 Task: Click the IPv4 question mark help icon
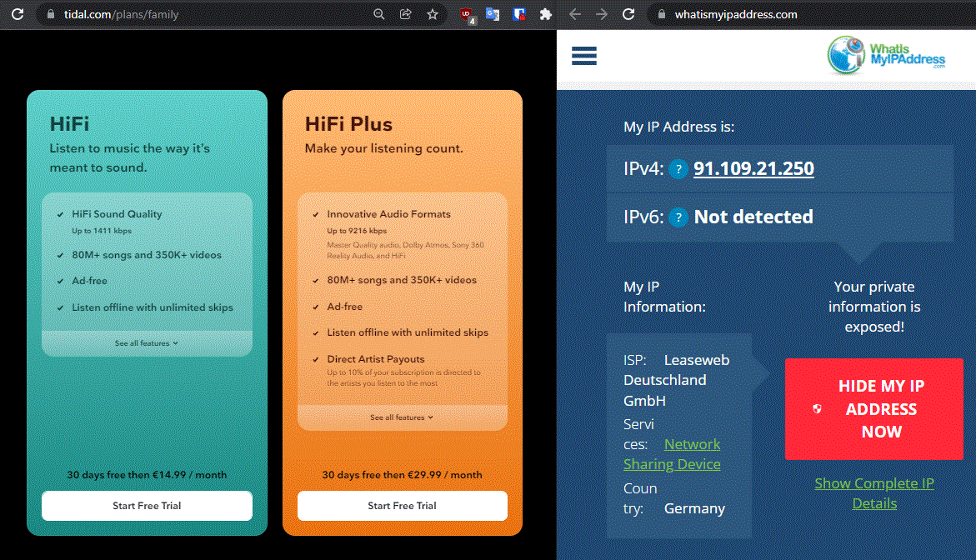pos(678,168)
